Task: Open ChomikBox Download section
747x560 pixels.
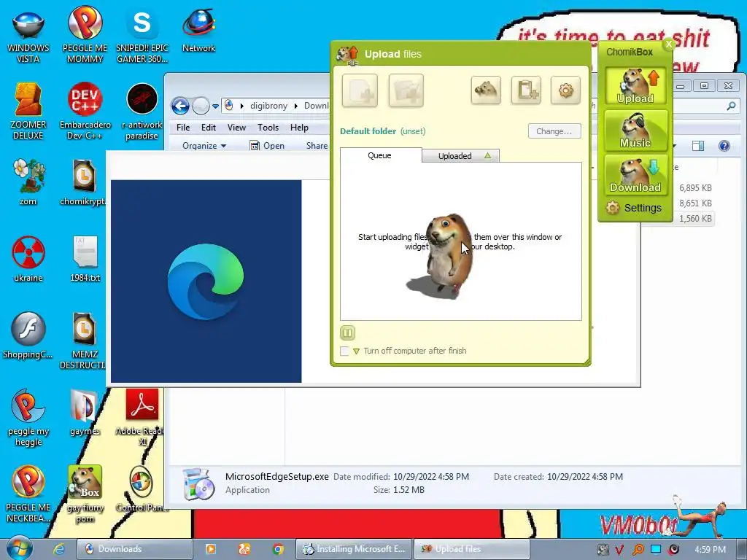Action: [x=635, y=175]
